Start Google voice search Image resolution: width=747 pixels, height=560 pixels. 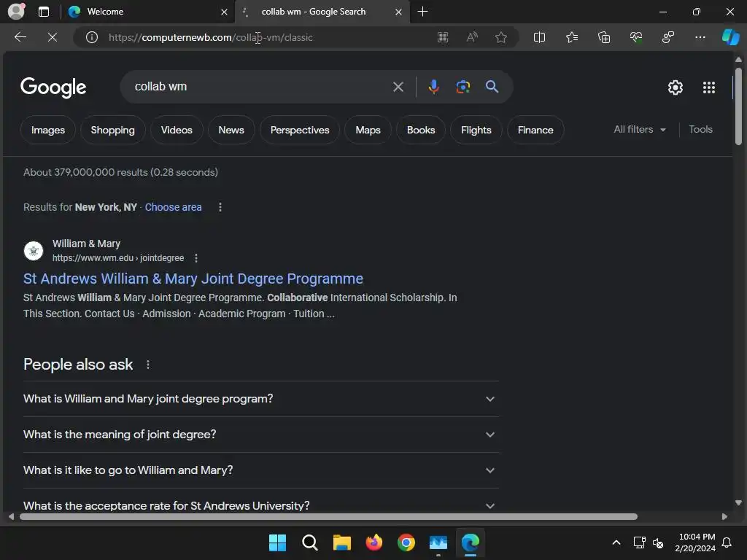pos(433,87)
